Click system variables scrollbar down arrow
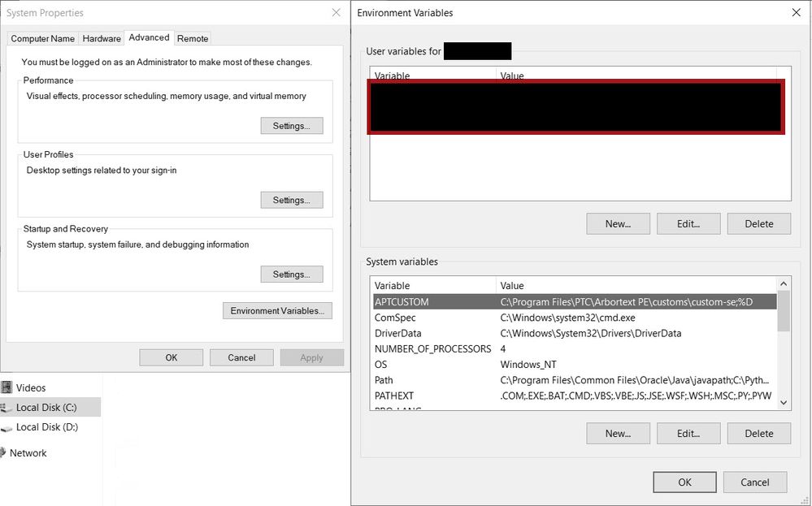 784,403
